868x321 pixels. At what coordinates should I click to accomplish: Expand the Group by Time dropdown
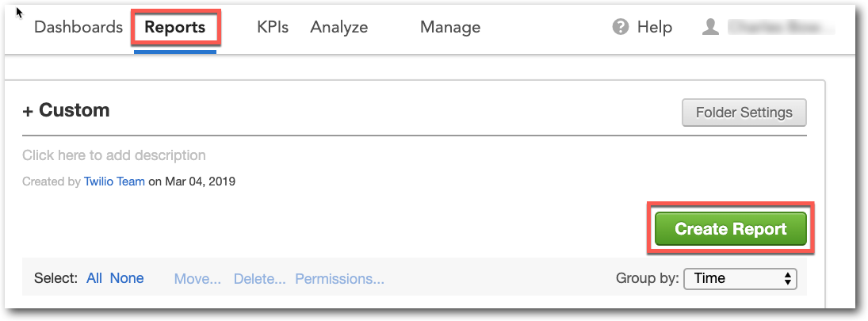(740, 278)
